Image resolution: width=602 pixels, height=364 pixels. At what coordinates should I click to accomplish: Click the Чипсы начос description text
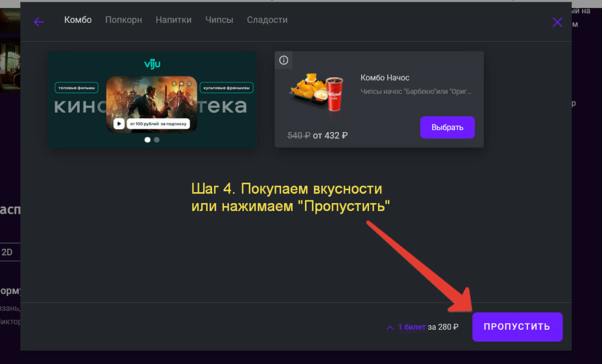coord(416,92)
